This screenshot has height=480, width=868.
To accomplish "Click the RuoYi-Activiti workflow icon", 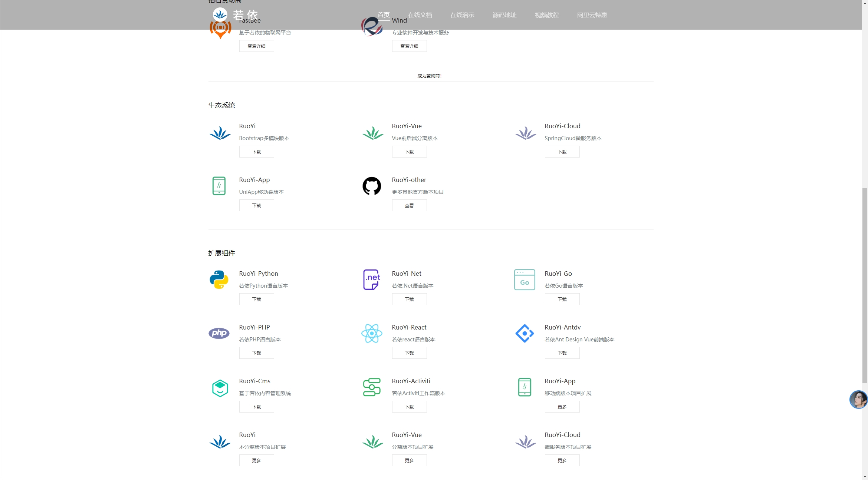I will (372, 387).
